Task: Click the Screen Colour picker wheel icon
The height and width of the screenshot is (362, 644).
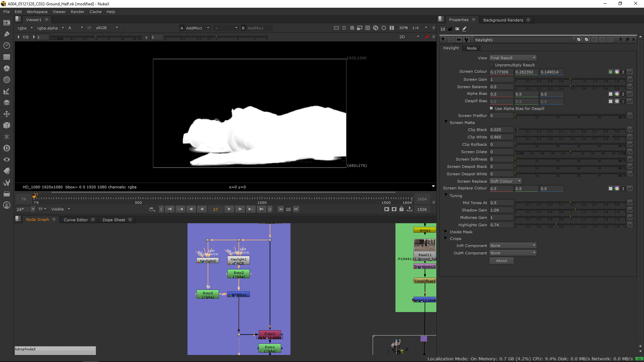Action: click(617, 72)
